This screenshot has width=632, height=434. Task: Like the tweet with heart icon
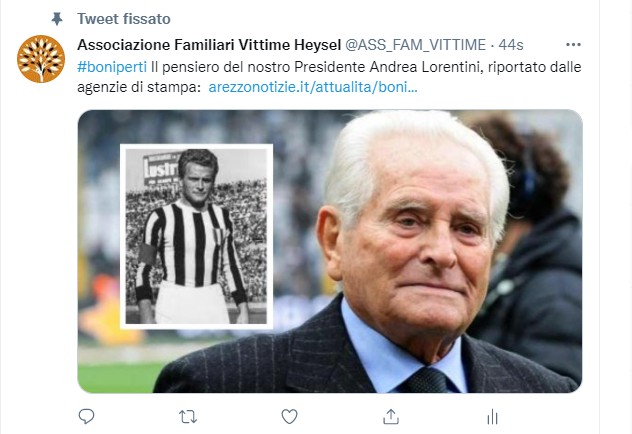coord(289,417)
